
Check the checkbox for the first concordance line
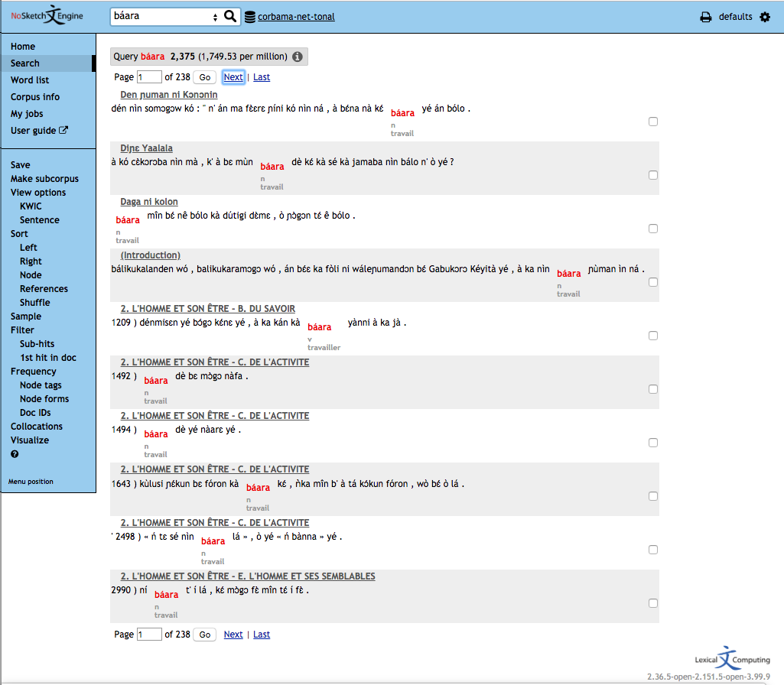pyautogui.click(x=653, y=121)
